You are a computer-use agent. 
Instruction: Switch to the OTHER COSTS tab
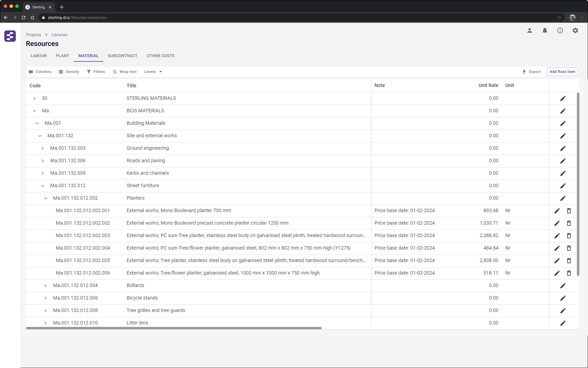pyautogui.click(x=161, y=56)
